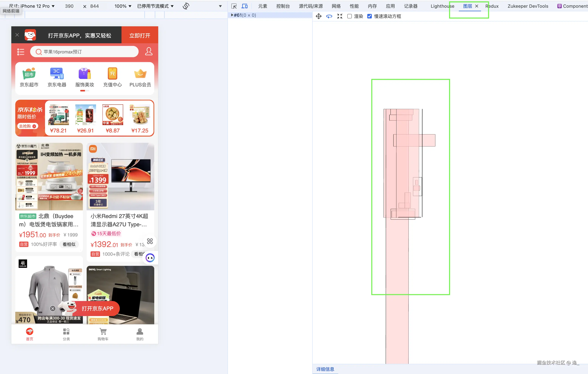
Task: Click the 去抢购 flash sale link
Action: pyautogui.click(x=27, y=126)
